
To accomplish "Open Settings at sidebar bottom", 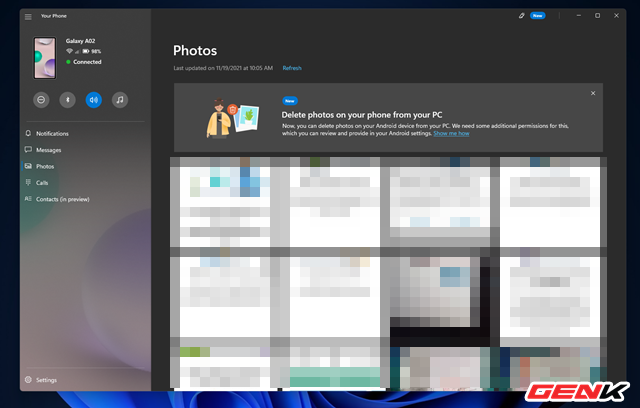I will 84,380.
